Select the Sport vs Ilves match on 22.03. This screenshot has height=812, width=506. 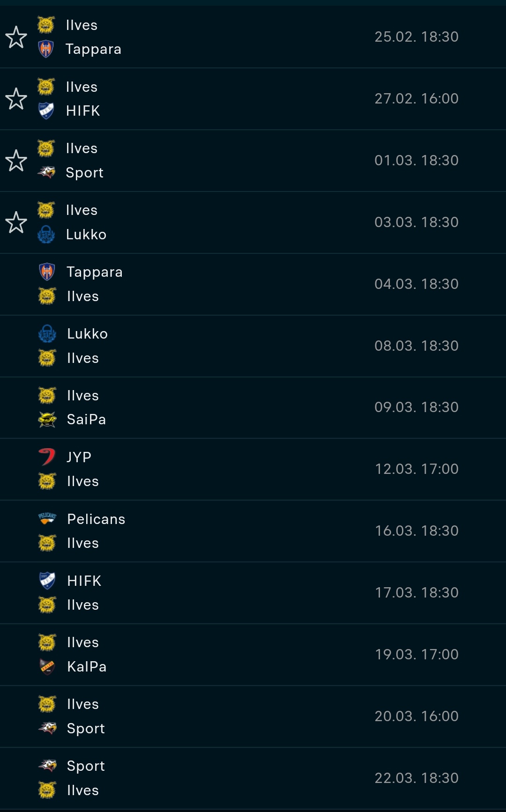coord(253,778)
